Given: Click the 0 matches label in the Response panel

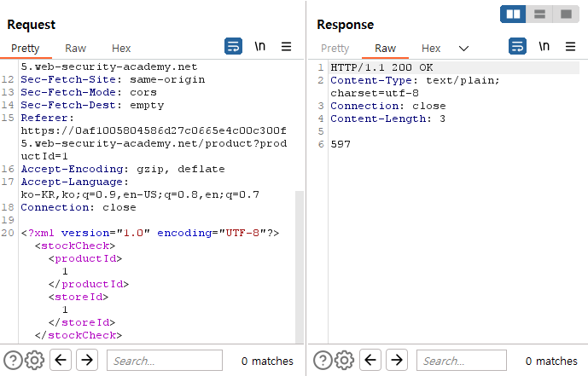Looking at the screenshot, I should 551,361.
